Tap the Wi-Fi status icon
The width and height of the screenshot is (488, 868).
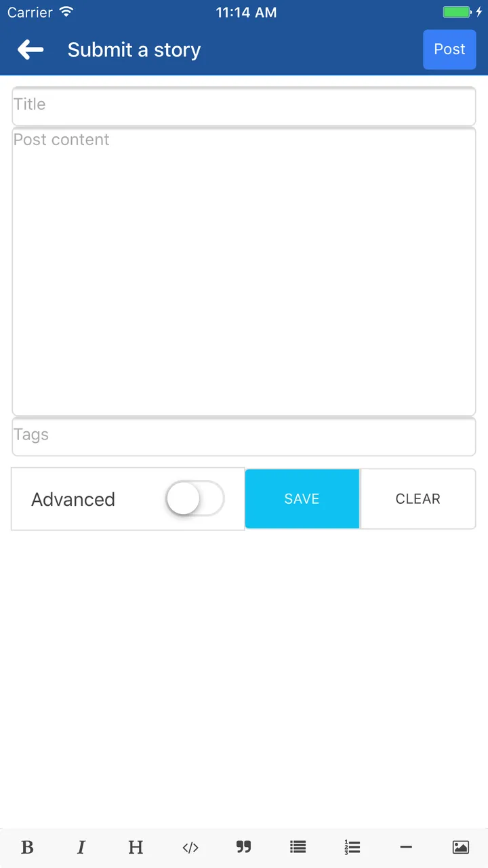tap(66, 12)
